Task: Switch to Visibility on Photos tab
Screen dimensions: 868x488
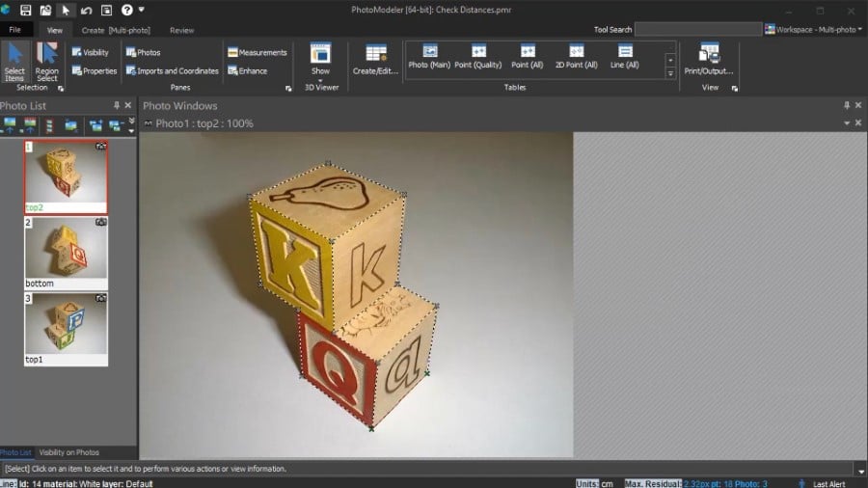Action: [70, 451]
